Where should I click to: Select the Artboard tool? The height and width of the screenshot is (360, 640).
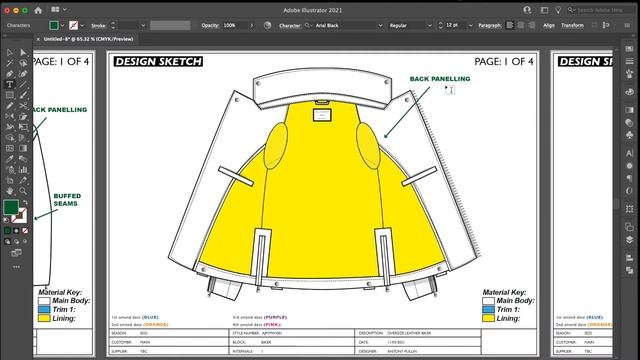[x=10, y=180]
